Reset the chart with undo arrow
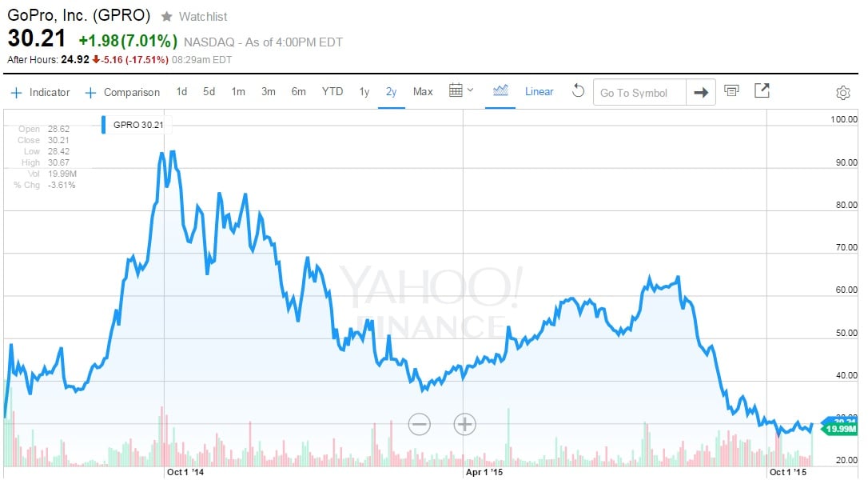The image size is (868, 484). point(578,91)
